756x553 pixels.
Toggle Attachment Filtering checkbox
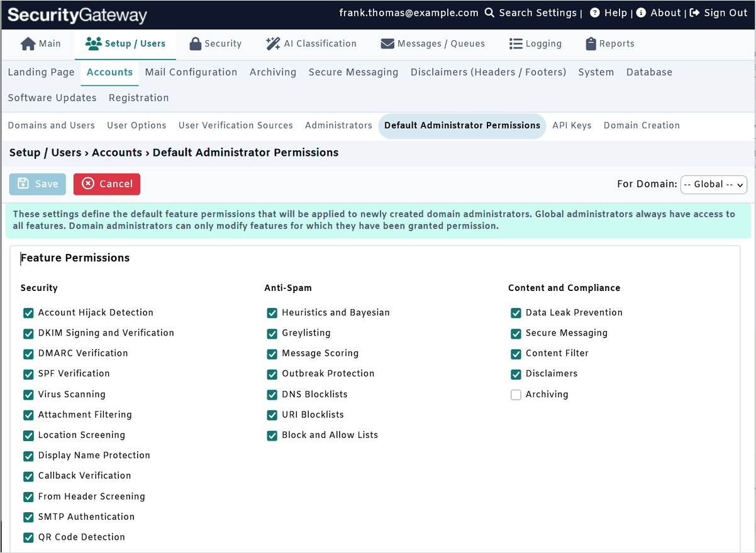(28, 415)
